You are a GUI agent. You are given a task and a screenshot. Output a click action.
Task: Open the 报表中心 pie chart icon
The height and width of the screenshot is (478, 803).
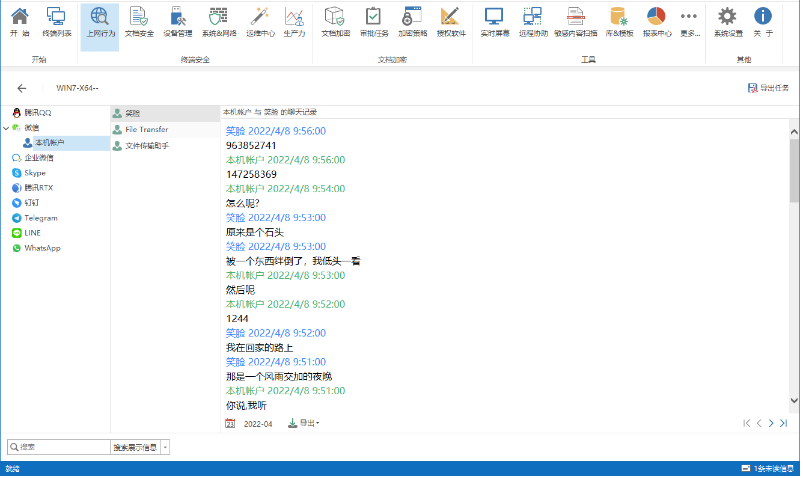point(656,21)
